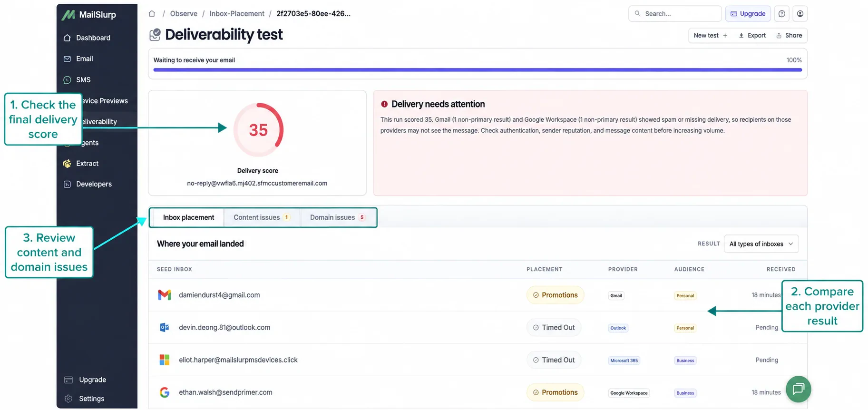This screenshot has height=410, width=868.
Task: Click the PLACEMENT column header
Action: pyautogui.click(x=544, y=270)
